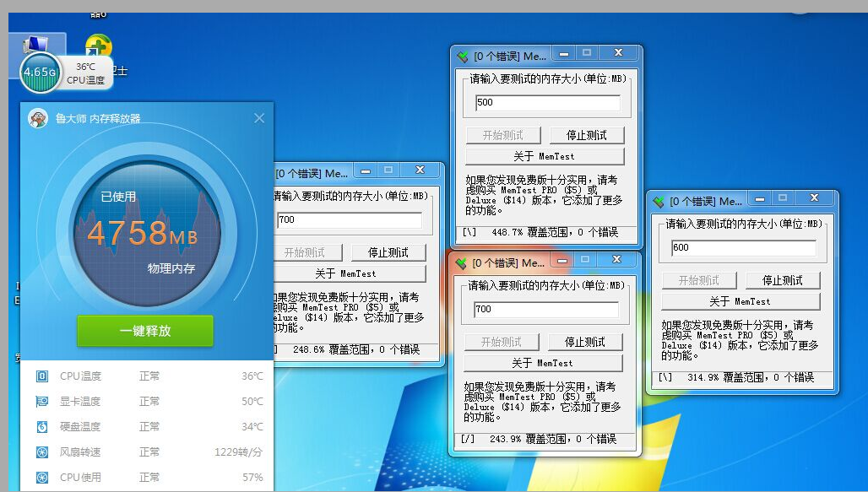The height and width of the screenshot is (492, 868).
Task: Close the 243.9% MemTest window
Action: (617, 260)
